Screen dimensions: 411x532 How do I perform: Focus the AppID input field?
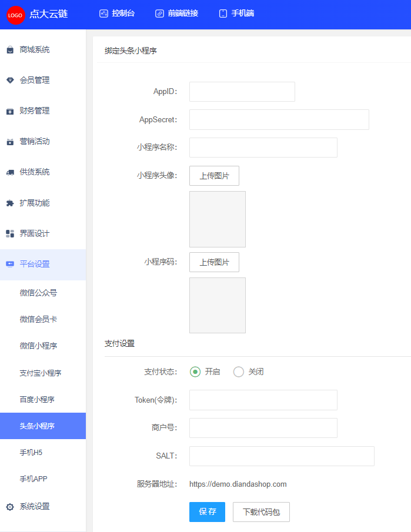[x=242, y=92]
